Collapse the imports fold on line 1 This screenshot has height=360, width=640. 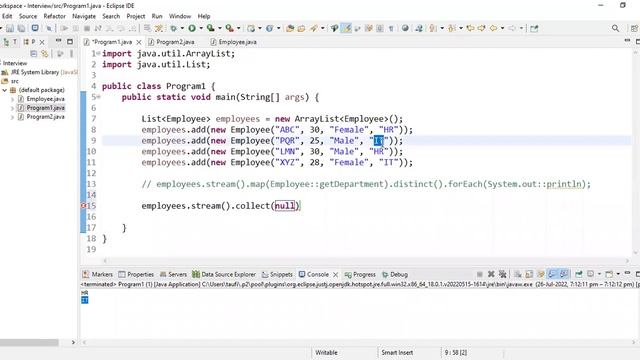99,53
